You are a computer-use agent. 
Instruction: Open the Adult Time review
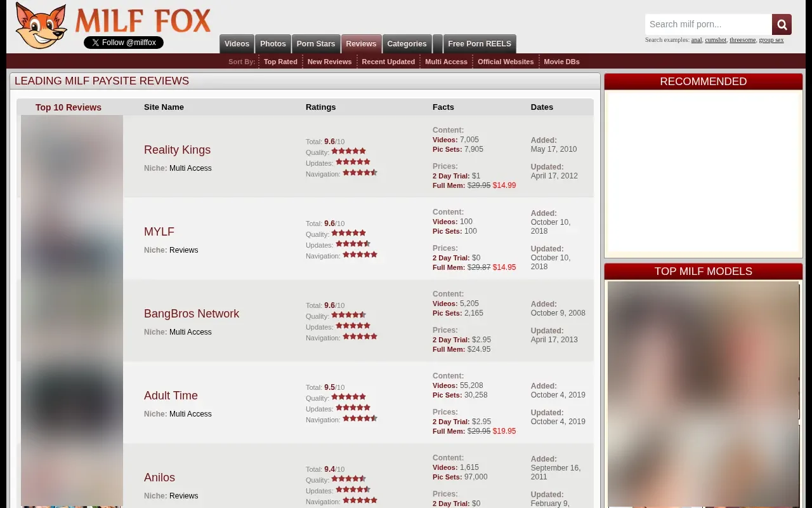[171, 396]
